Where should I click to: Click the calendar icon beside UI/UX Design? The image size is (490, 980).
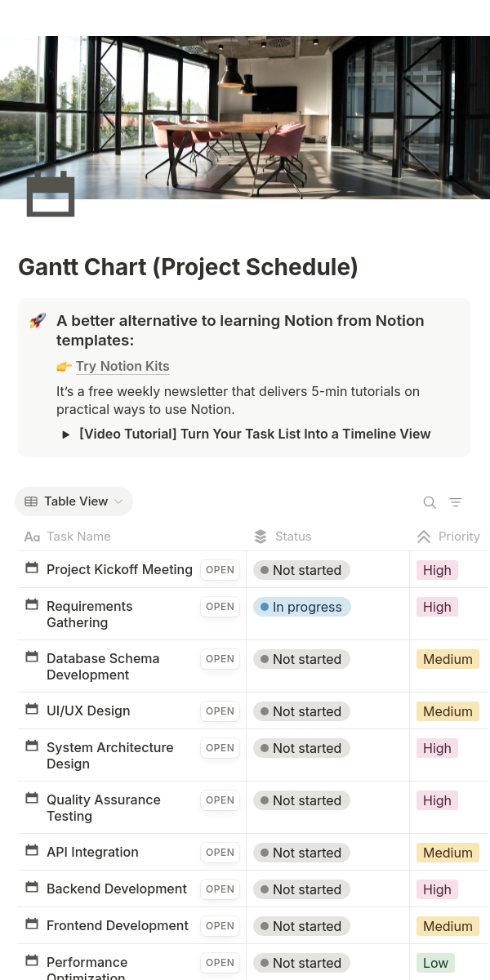(x=32, y=709)
